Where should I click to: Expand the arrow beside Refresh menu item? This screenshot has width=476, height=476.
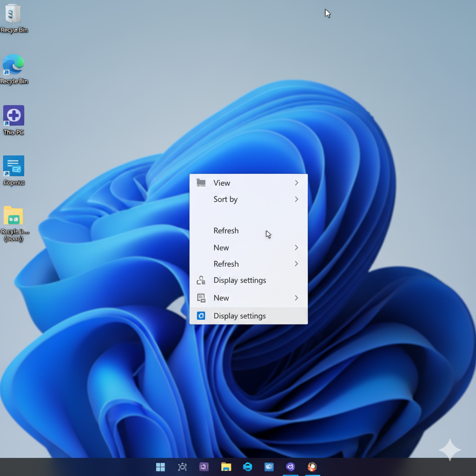pyautogui.click(x=296, y=264)
